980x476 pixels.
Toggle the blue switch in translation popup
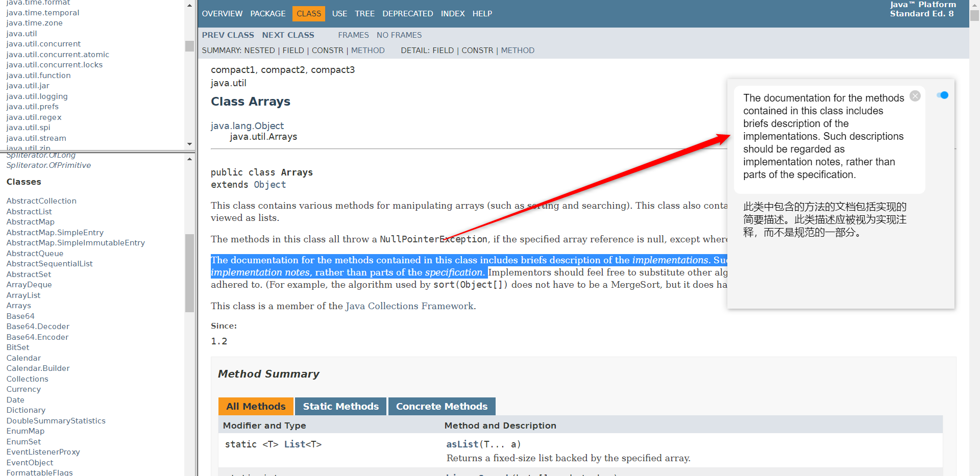(x=943, y=95)
